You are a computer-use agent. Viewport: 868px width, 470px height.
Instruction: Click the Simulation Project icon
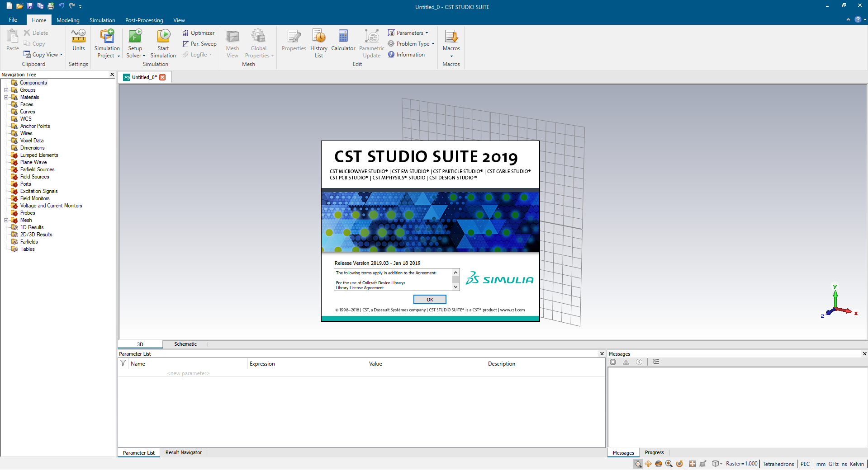tap(107, 36)
